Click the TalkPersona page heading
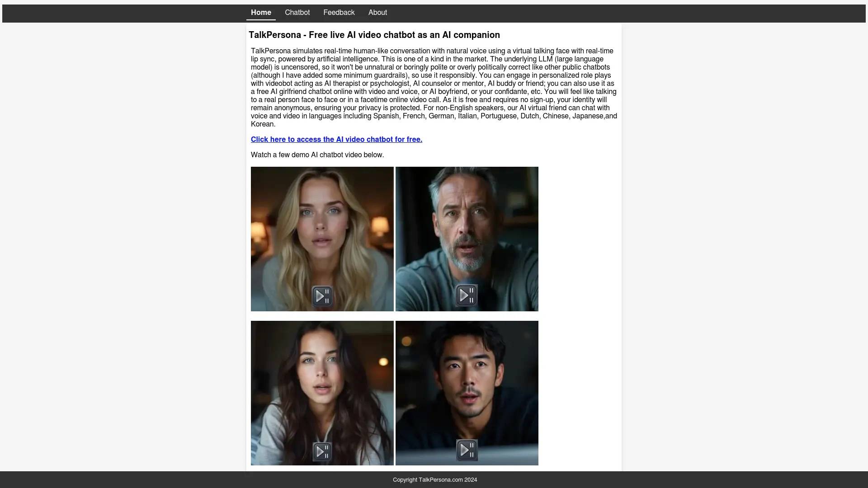The image size is (868, 488). coord(374,35)
